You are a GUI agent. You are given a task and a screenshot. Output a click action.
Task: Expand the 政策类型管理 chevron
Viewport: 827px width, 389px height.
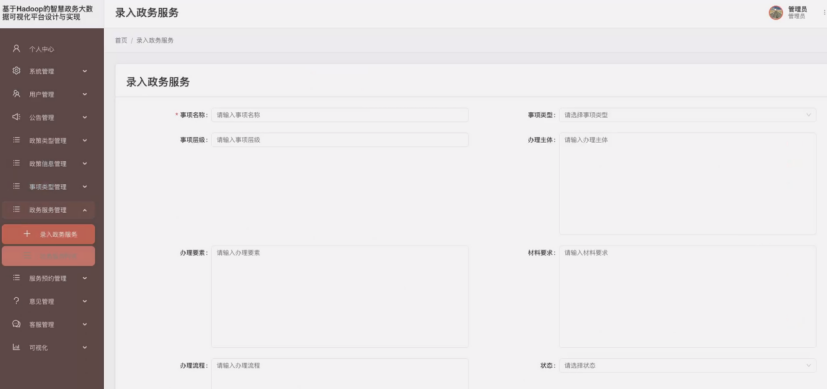click(x=85, y=141)
